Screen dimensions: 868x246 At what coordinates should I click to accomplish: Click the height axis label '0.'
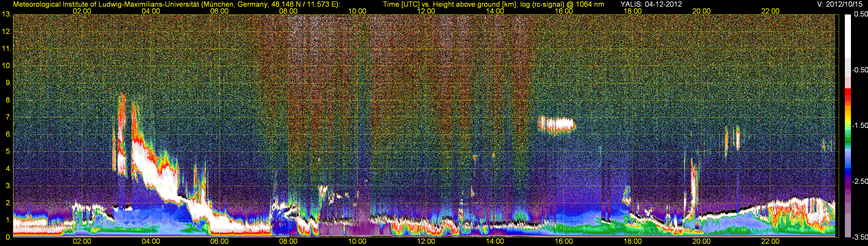tap(8, 237)
